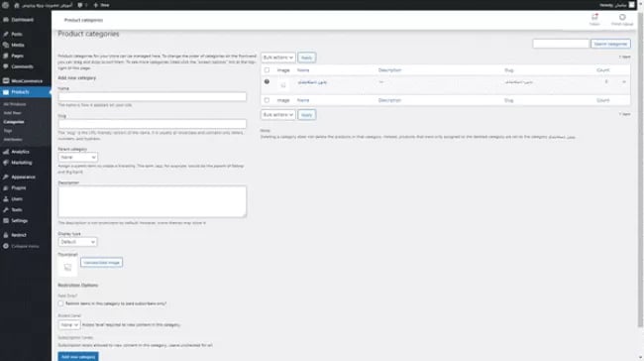This screenshot has height=361, width=644.
Task: Sort by Description in the table footer
Action: pos(389,100)
